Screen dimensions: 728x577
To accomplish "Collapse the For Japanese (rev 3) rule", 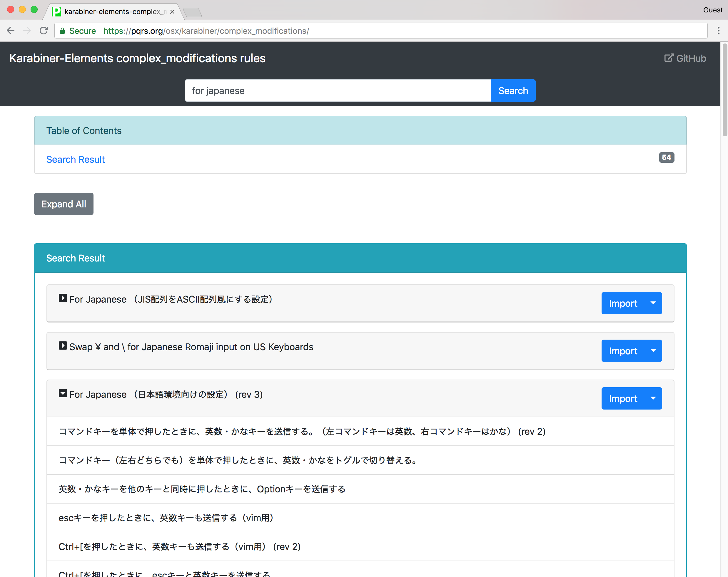I will [x=63, y=393].
